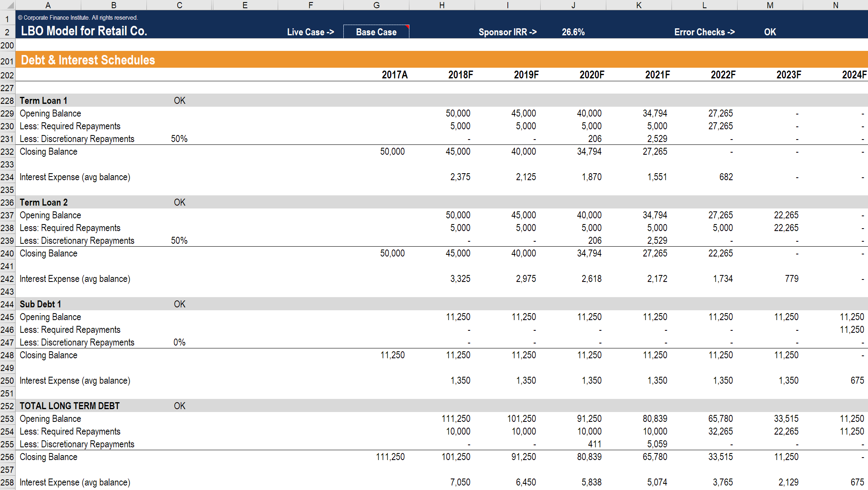Click row 228 header
Screen dimensions: 868x490
[7, 101]
